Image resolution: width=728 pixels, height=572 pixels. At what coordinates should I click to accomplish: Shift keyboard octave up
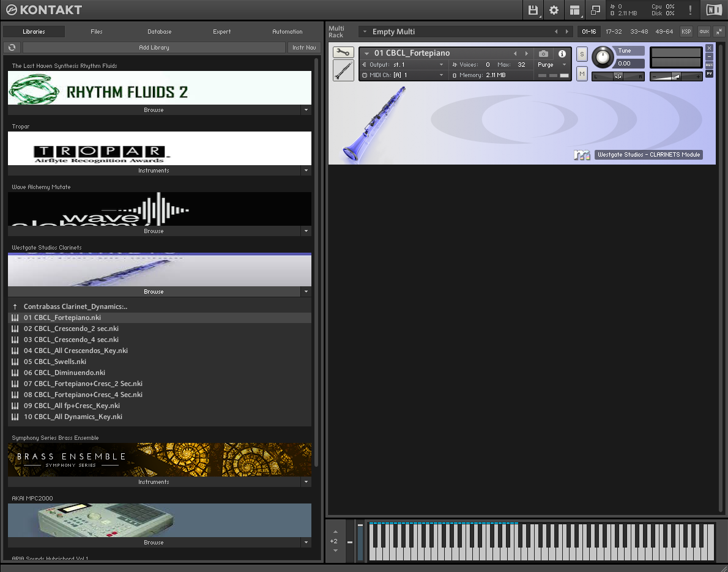(335, 532)
